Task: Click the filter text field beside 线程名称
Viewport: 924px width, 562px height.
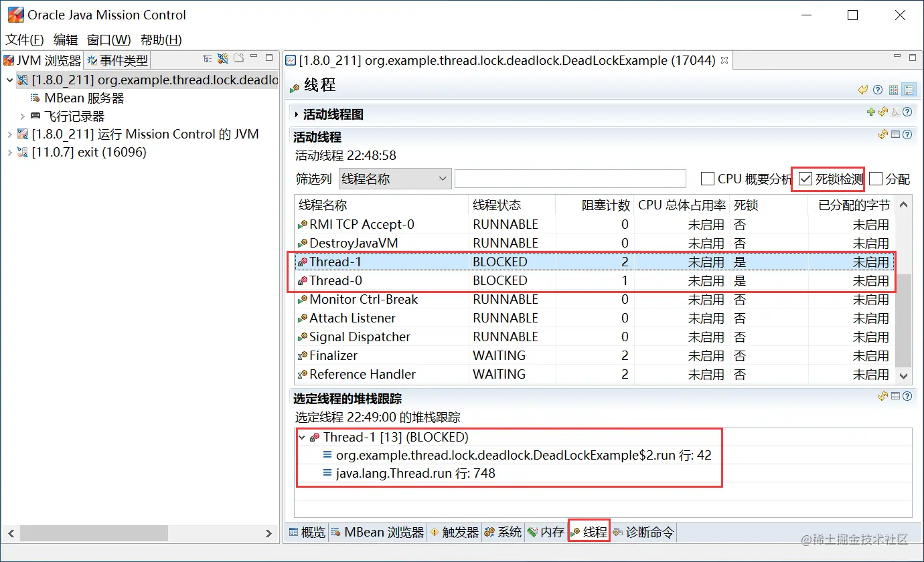Action: click(x=570, y=179)
